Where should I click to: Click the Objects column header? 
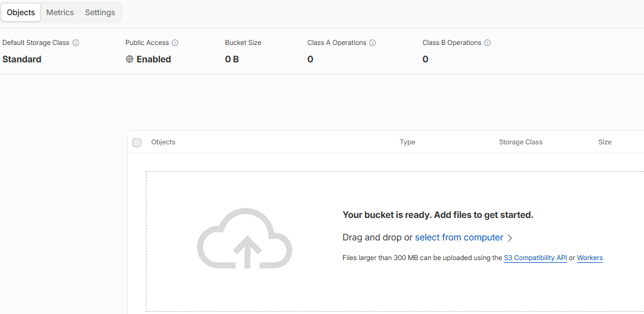[x=163, y=142]
